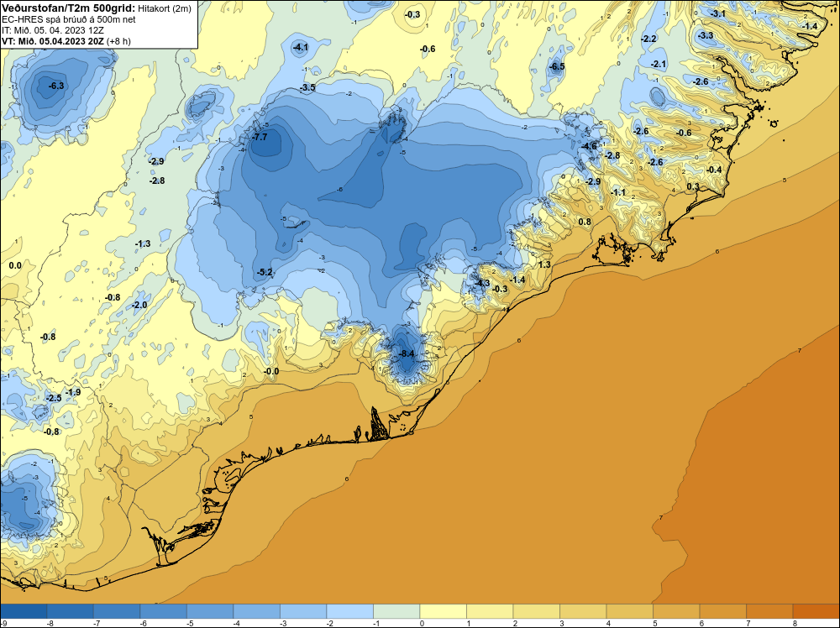
Task: Select the 1.3 temperature label
Action: tap(544, 264)
